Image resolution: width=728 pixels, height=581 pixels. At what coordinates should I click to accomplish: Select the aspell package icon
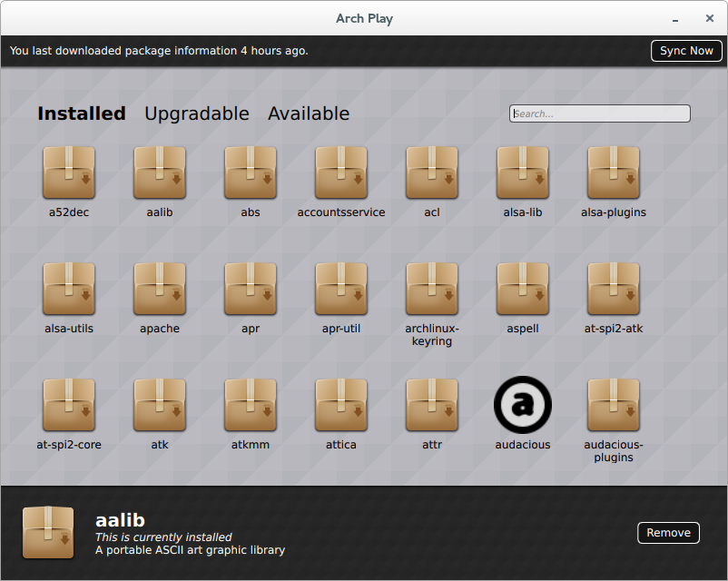pos(523,289)
